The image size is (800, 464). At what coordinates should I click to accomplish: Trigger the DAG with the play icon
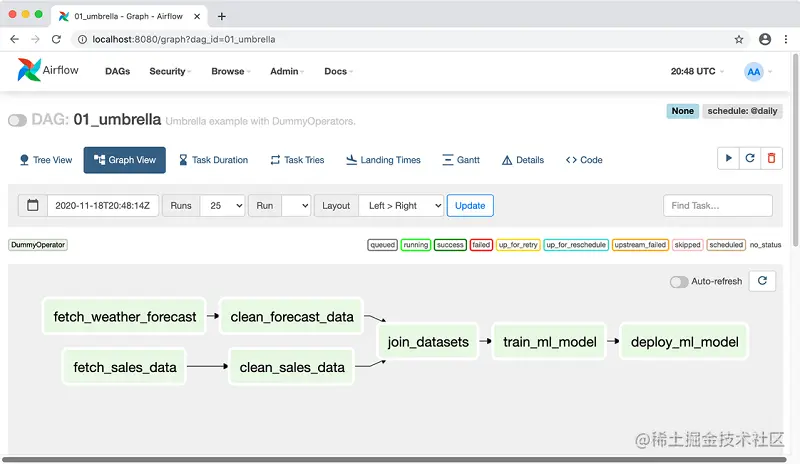727,159
